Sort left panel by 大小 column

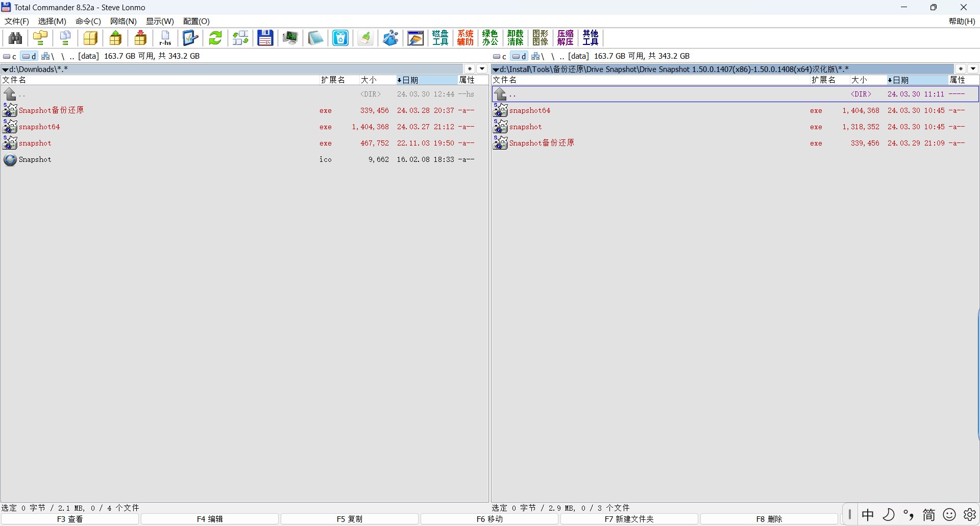tap(377, 80)
